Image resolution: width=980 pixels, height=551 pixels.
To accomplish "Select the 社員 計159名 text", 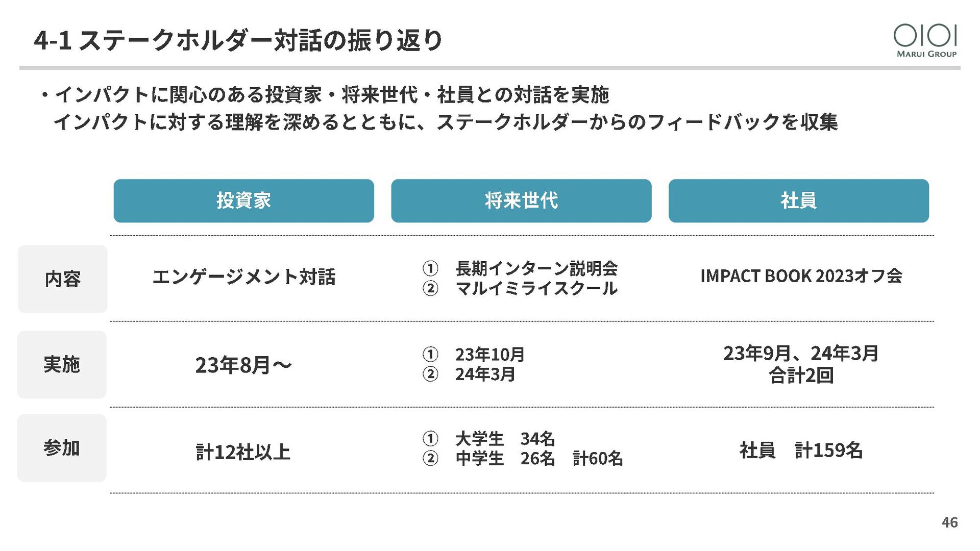I will pos(801,450).
